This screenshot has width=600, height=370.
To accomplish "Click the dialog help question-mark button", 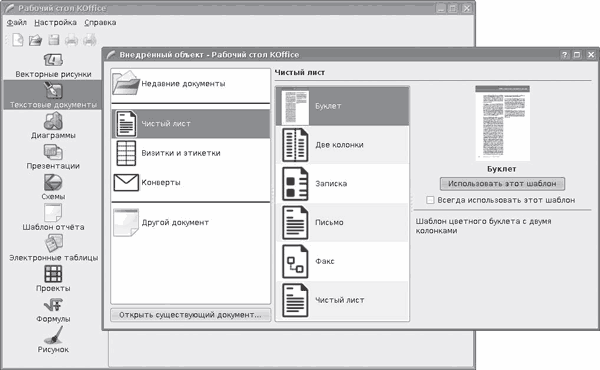I will click(x=564, y=55).
